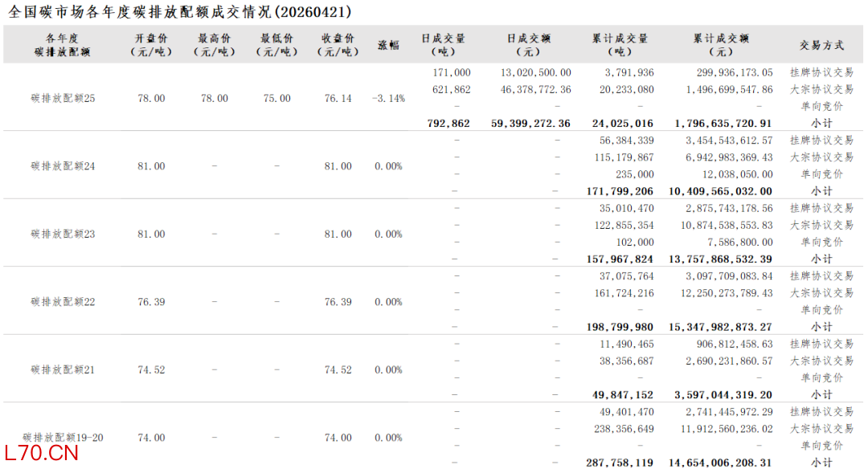Click cumulative volume 171,799,206
The height and width of the screenshot is (469, 868).
click(x=620, y=191)
